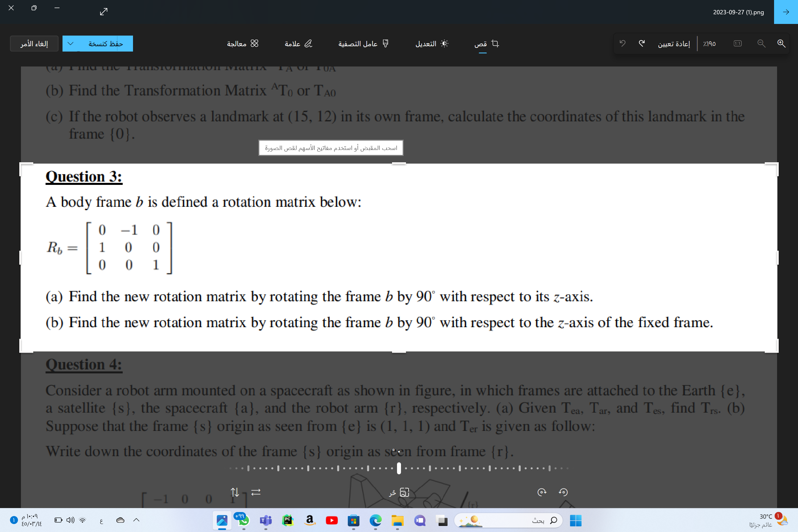Rotate the image clockwise
The image size is (798, 532).
pyautogui.click(x=541, y=492)
